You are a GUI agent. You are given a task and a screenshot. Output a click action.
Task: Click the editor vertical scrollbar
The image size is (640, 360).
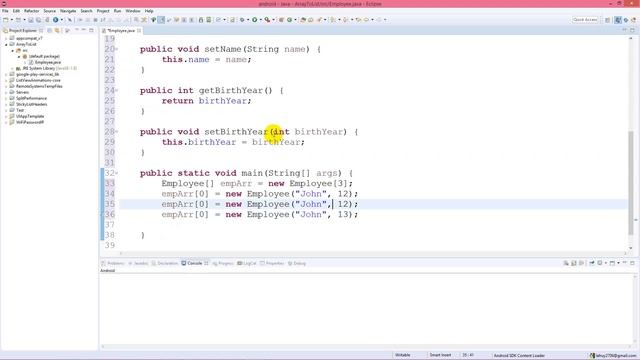(x=631, y=183)
